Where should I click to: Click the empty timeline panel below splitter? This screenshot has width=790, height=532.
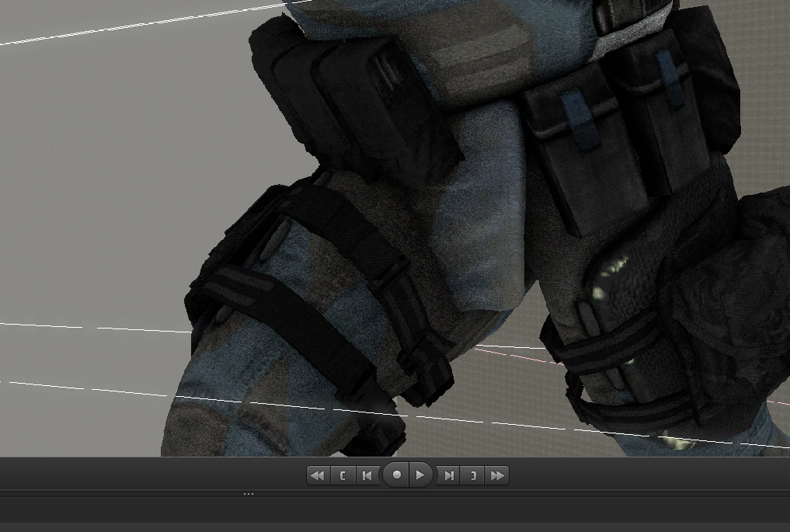point(395,509)
